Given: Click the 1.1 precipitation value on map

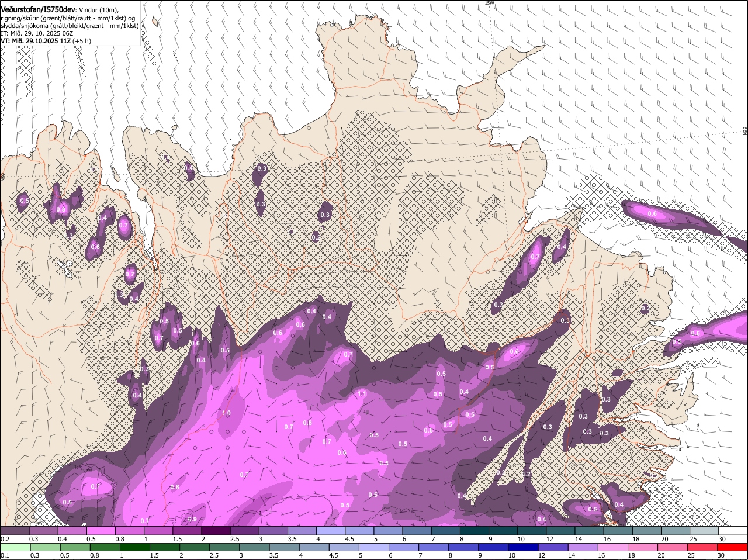Looking at the screenshot, I should click(x=362, y=394).
